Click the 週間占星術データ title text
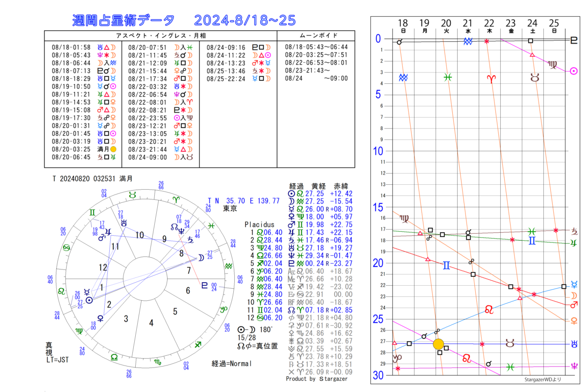This screenshot has width=588, height=392. [x=122, y=20]
